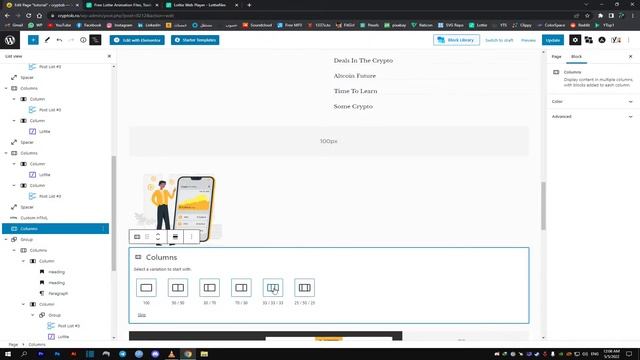Screen dimensions: 640x360
Task: Open options for highlighted Columns row
Action: pyautogui.click(x=103, y=229)
